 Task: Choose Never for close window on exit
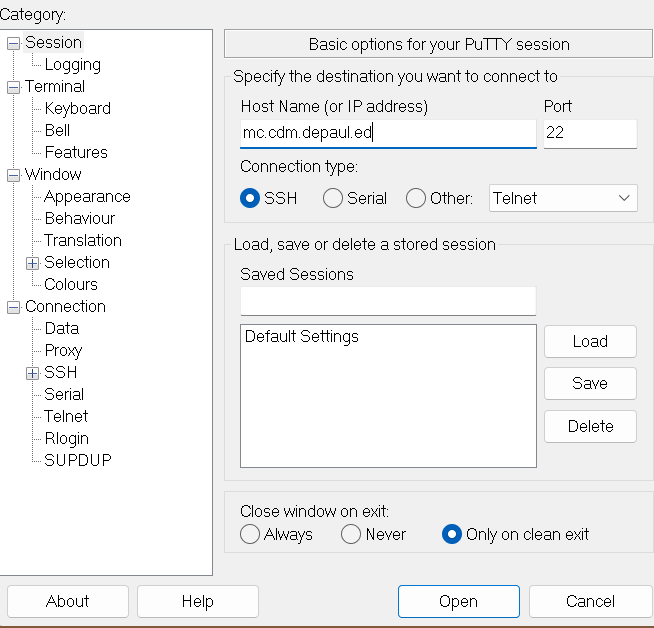[350, 534]
